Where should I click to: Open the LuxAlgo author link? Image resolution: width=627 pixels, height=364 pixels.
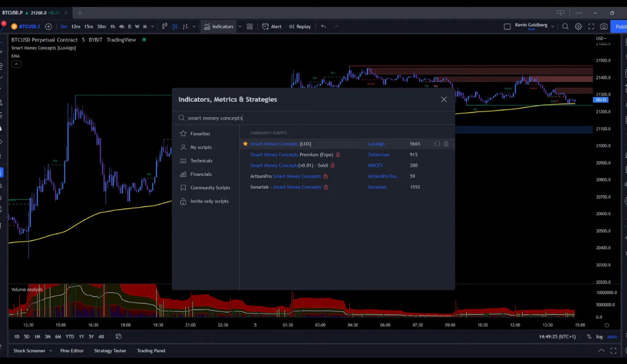coord(376,144)
